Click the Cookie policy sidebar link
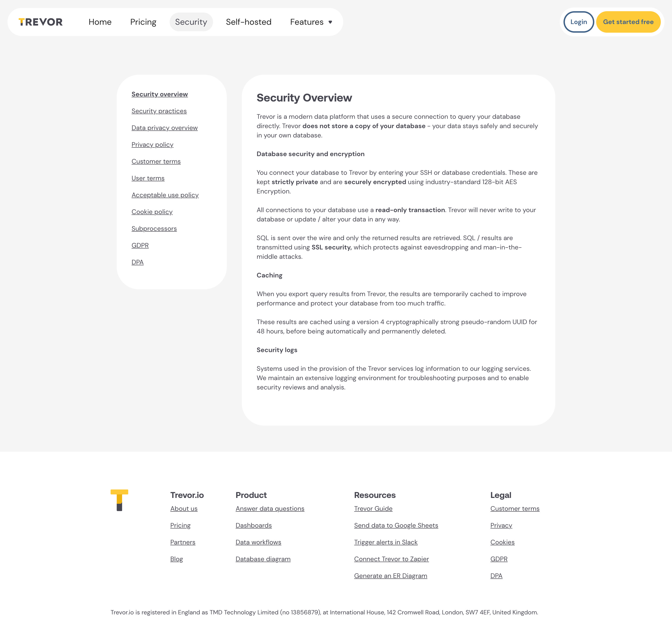This screenshot has height=644, width=672. pos(152,211)
